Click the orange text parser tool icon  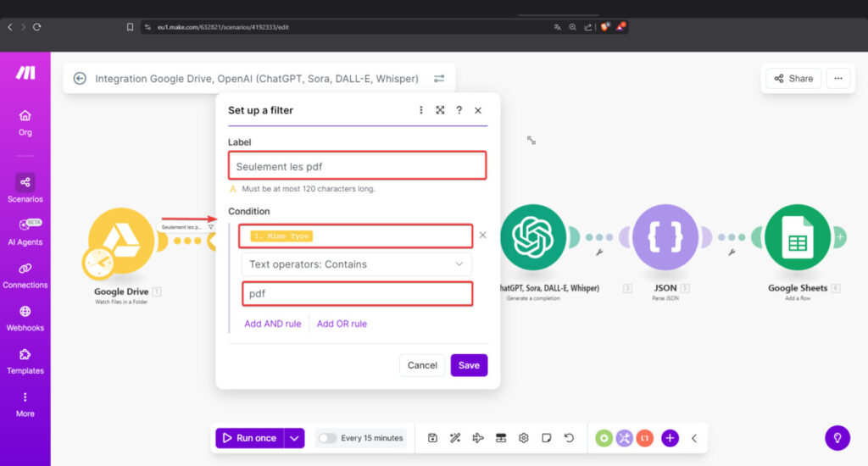click(x=645, y=438)
